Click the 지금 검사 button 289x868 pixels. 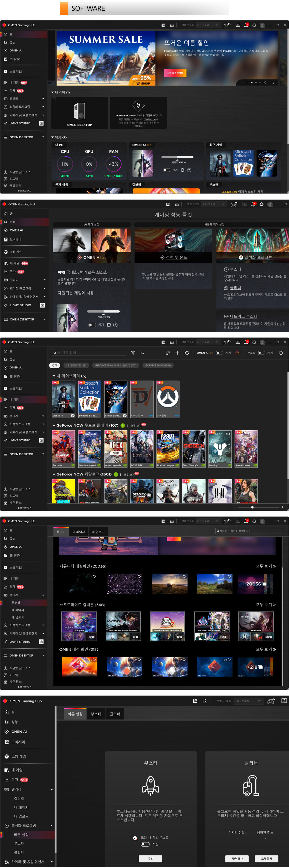[237, 858]
